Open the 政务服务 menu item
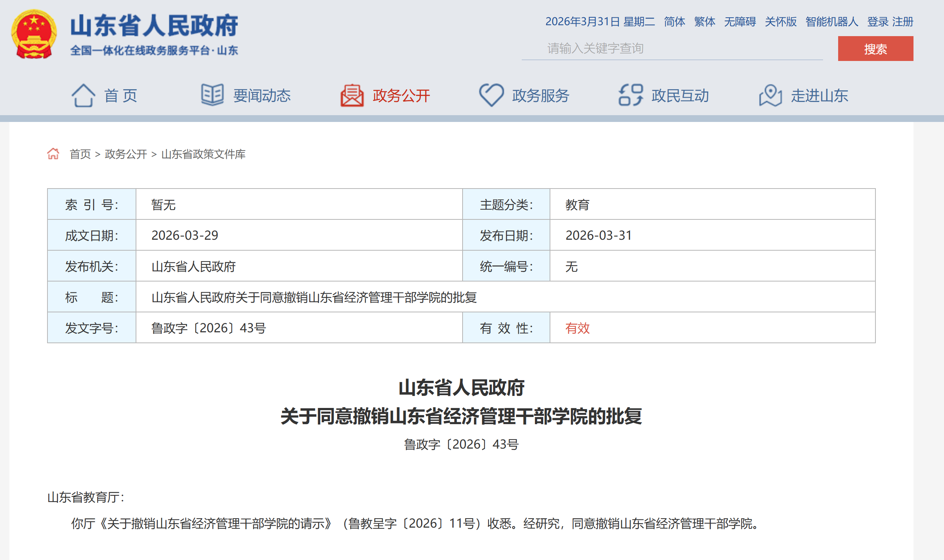This screenshot has height=560, width=944. pyautogui.click(x=540, y=96)
